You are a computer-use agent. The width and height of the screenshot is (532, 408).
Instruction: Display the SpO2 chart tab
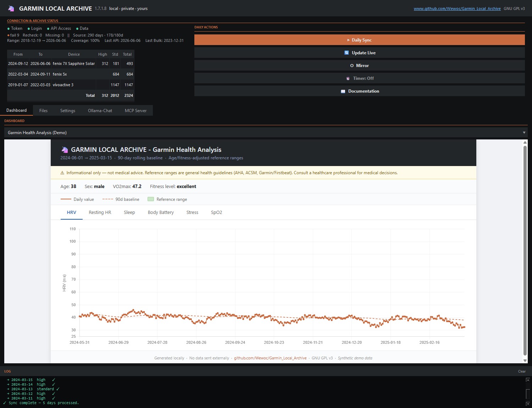(x=217, y=213)
